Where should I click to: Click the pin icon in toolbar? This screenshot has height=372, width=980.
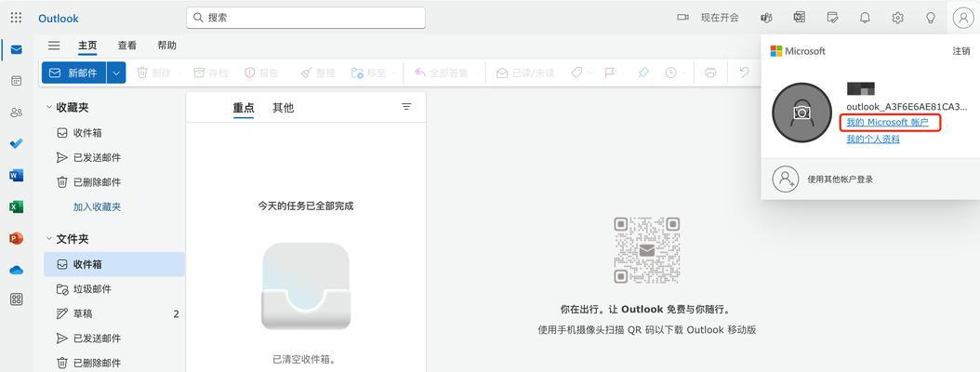pyautogui.click(x=643, y=73)
